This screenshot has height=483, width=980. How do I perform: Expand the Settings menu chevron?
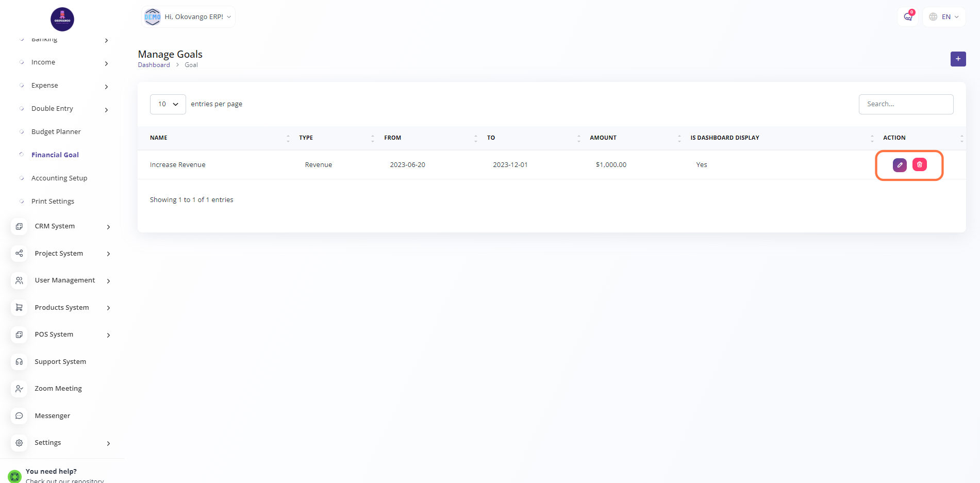click(108, 443)
